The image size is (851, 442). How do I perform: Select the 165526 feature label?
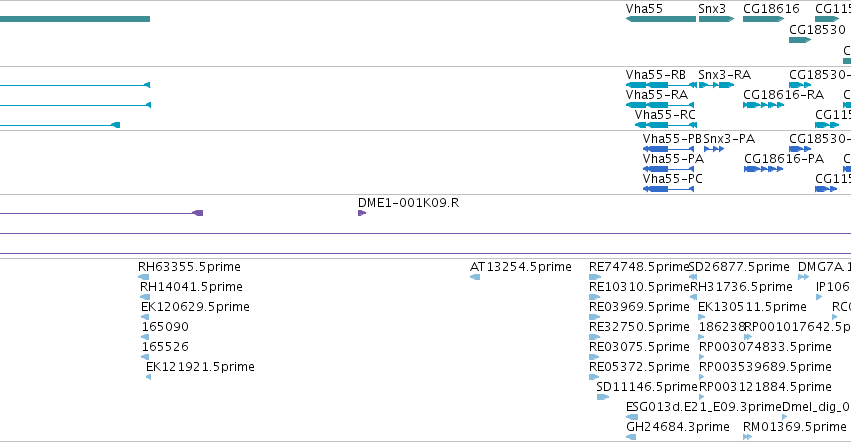[x=165, y=346]
